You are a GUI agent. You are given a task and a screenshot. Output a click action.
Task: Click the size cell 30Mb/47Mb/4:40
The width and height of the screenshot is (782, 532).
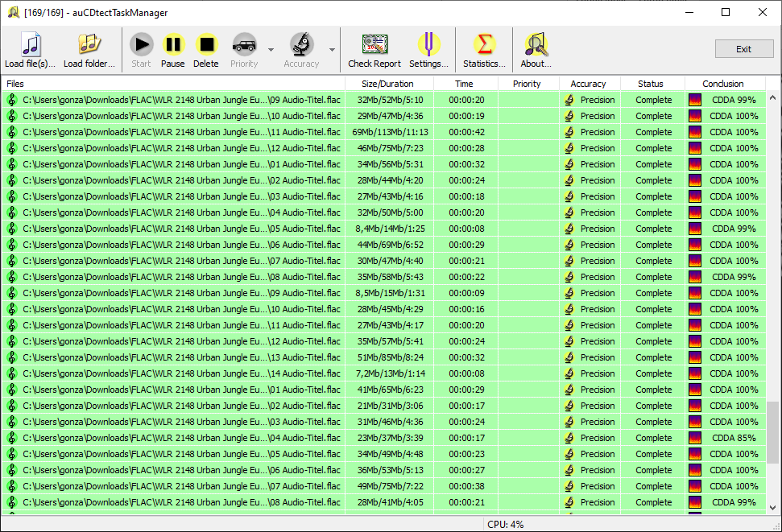click(x=390, y=261)
